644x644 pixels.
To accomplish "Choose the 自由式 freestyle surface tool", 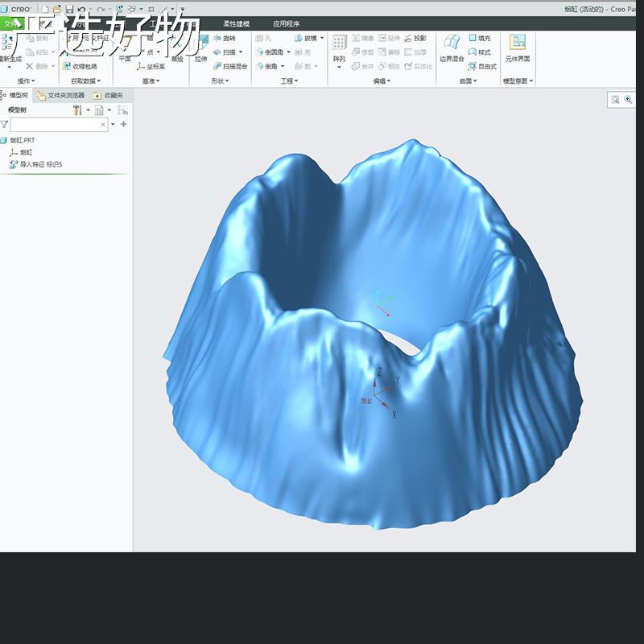I will point(482,66).
